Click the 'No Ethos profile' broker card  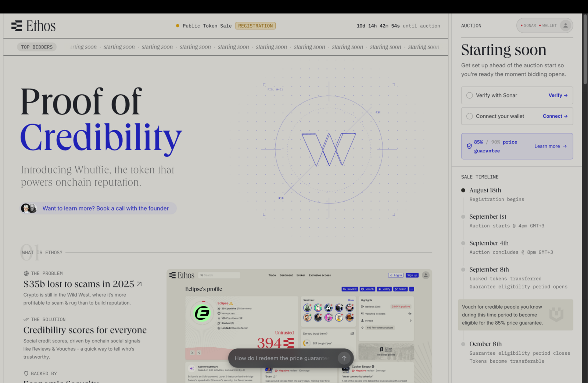tap(386, 351)
